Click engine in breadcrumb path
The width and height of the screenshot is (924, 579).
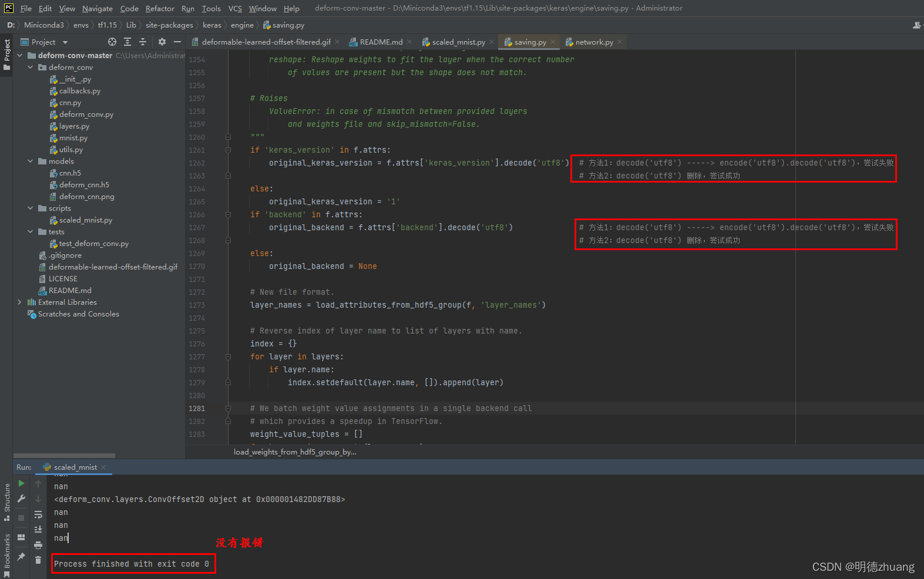pos(242,25)
